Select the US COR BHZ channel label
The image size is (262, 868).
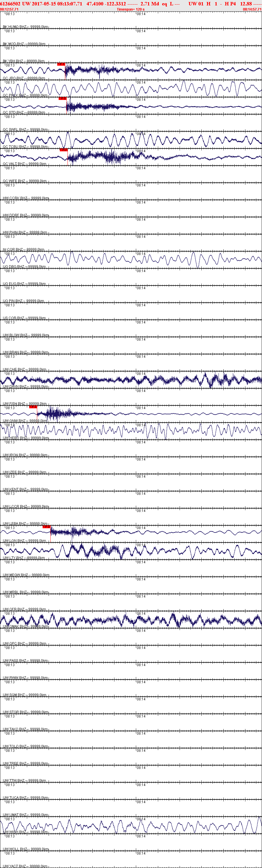point(24,318)
